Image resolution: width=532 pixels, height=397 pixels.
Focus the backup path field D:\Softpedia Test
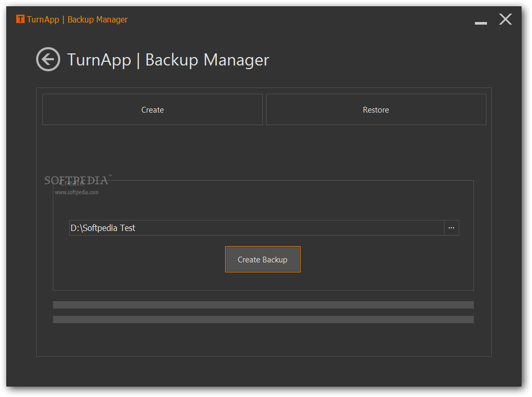coord(257,228)
